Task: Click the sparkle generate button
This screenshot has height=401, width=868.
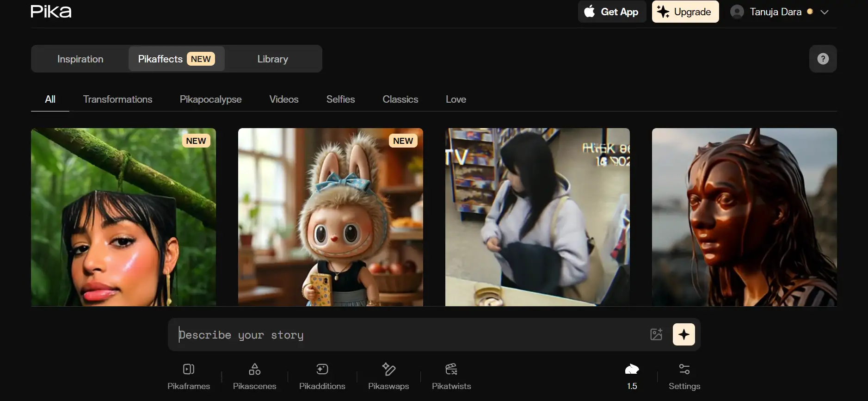Action: tap(683, 334)
